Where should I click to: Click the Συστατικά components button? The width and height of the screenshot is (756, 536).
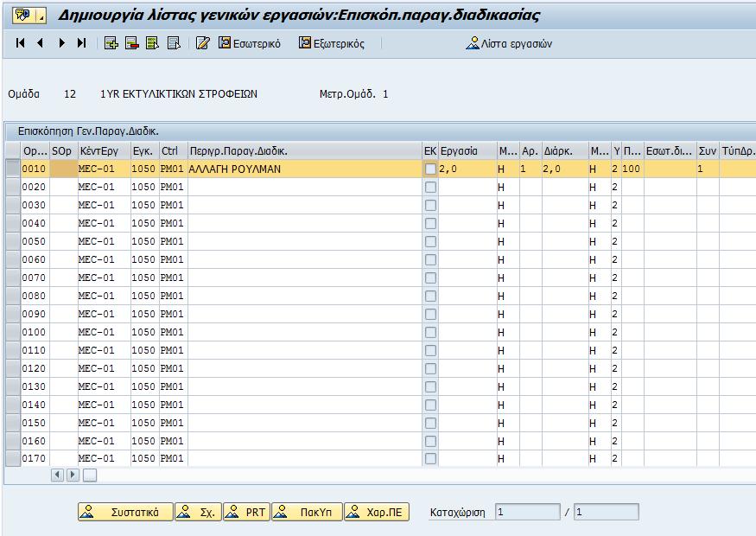pos(125,512)
